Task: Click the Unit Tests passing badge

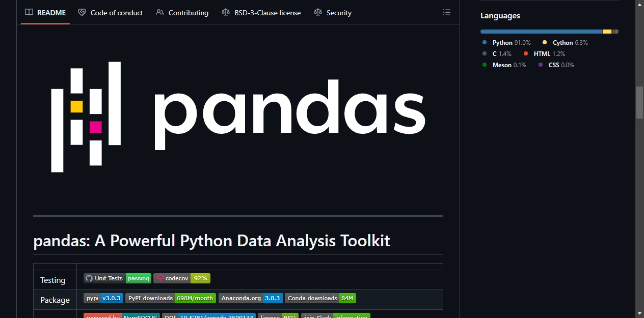Action: tap(117, 278)
